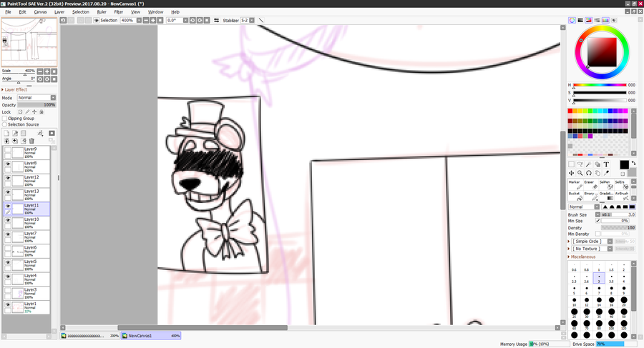644x348 pixels.
Task: Zoom in with toolbar plus button
Action: tap(153, 20)
